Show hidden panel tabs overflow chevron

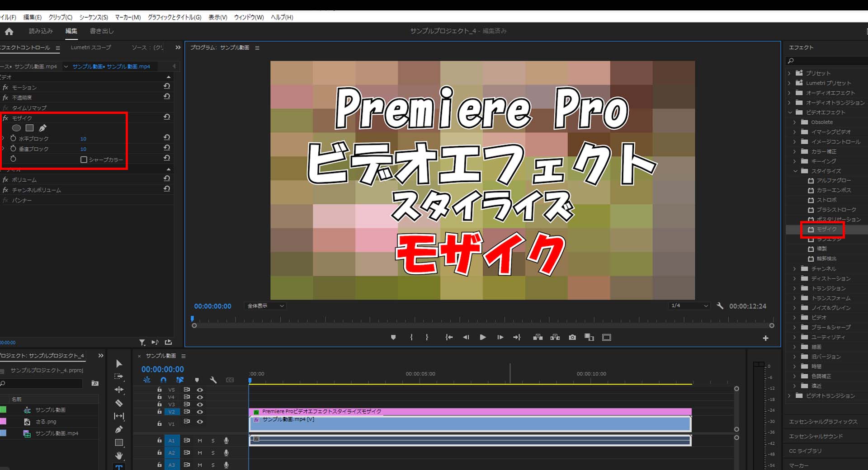coord(178,47)
